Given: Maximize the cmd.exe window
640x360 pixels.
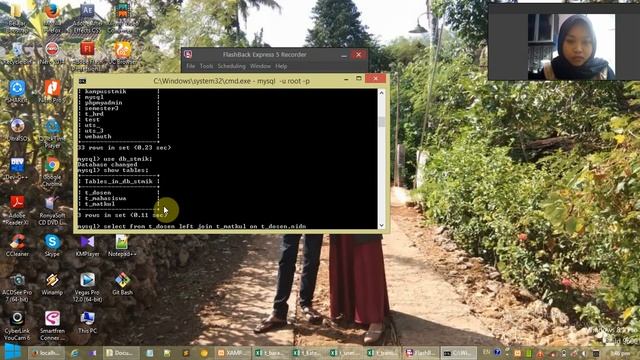Looking at the screenshot, I should click(x=359, y=78).
